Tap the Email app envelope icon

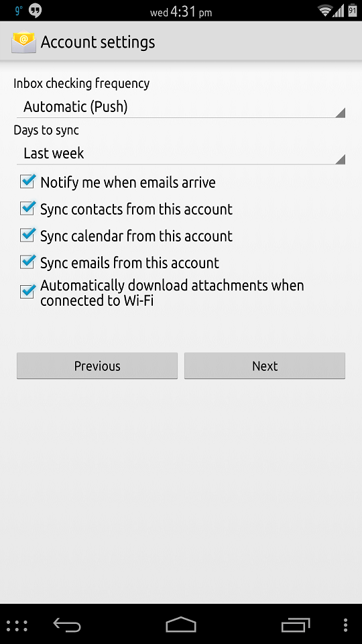tap(23, 42)
